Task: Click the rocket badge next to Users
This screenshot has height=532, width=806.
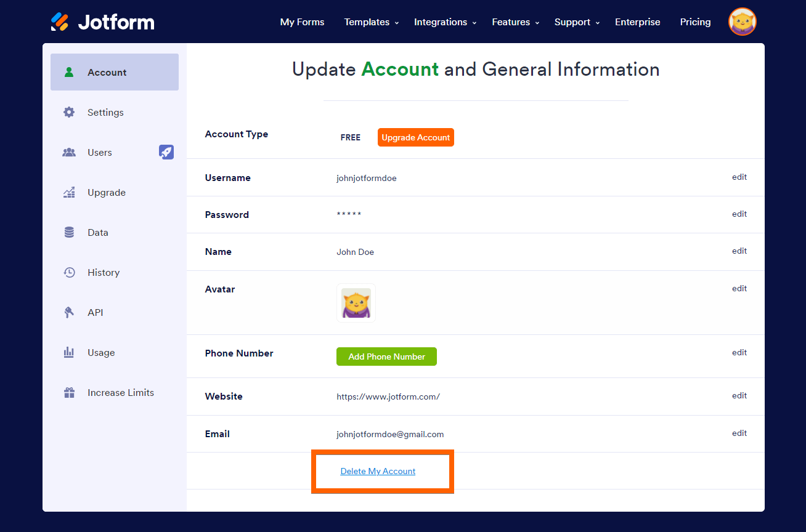Action: tap(166, 152)
